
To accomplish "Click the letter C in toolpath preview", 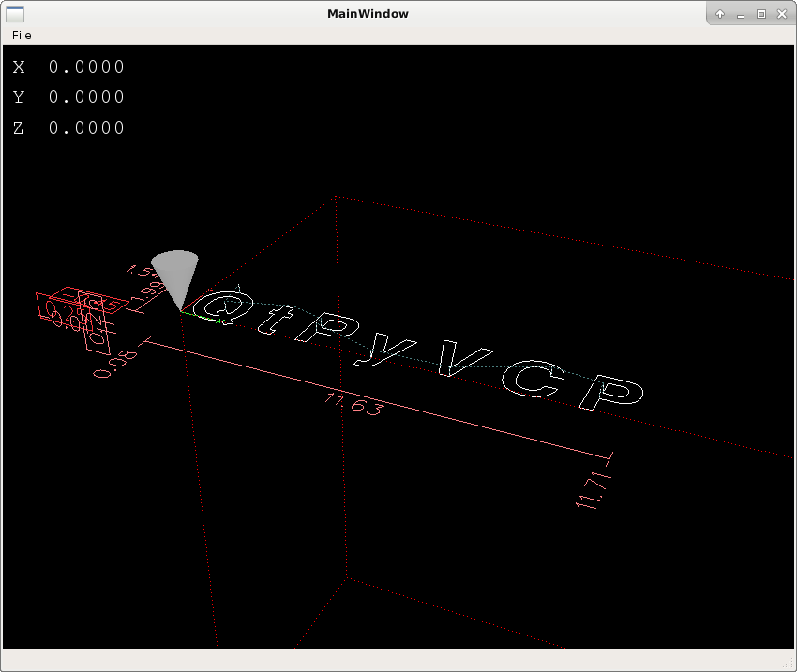I will 533,379.
